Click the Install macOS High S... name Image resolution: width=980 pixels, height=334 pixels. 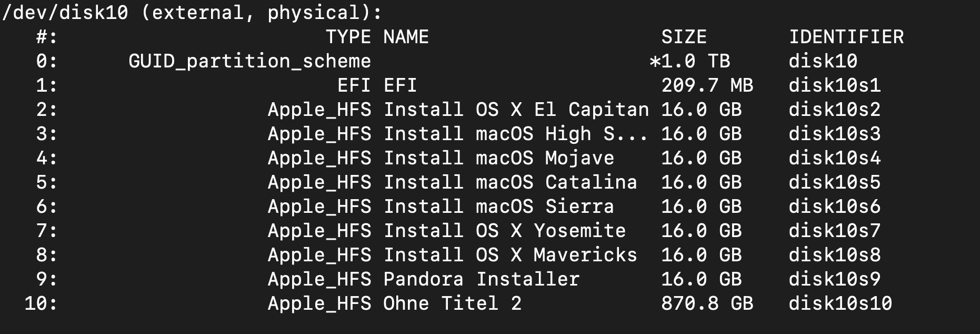[x=516, y=134]
